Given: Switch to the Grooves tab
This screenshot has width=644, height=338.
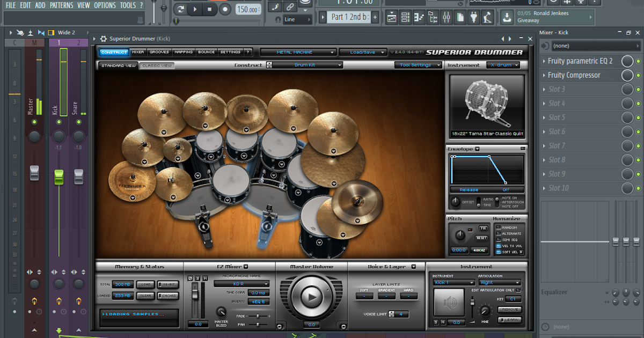Looking at the screenshot, I should point(159,52).
